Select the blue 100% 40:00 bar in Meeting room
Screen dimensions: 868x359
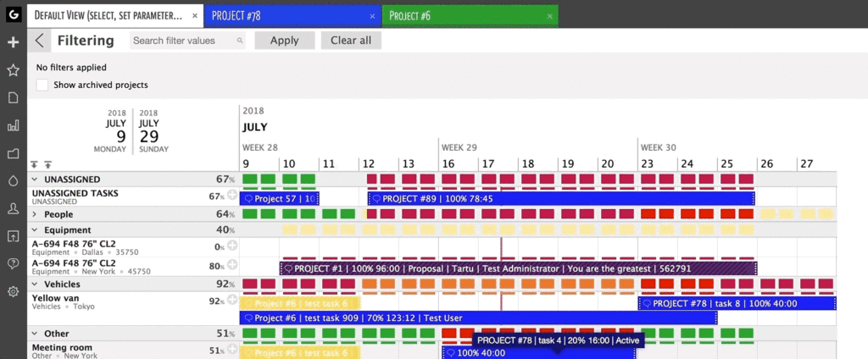[538, 353]
